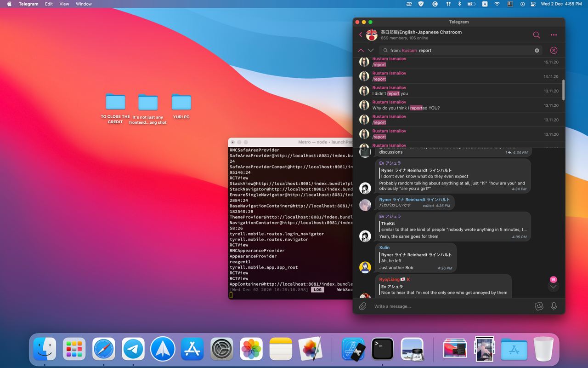
Task: Attach a file with the paperclip icon
Action: [362, 306]
